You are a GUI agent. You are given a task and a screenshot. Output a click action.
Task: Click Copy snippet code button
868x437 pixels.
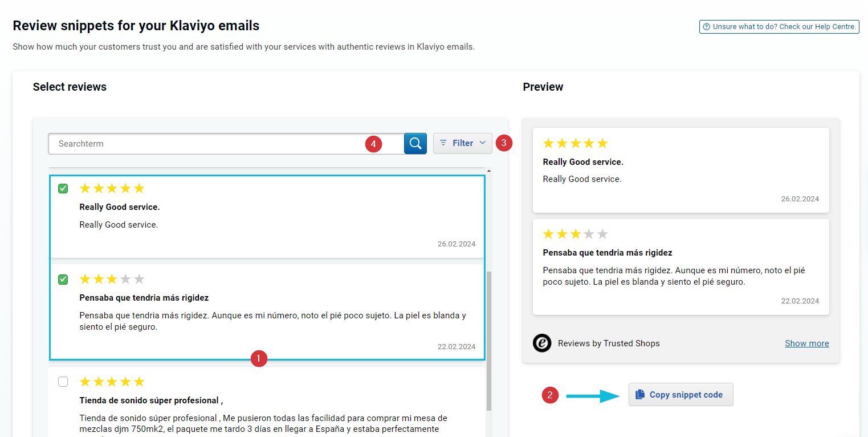point(681,395)
